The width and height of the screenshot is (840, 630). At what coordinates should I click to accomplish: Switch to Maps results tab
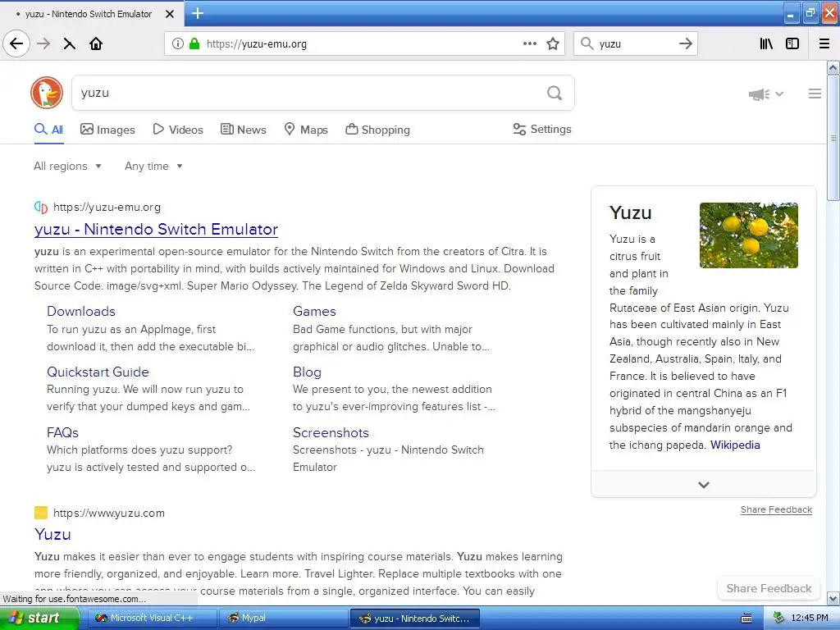point(306,130)
